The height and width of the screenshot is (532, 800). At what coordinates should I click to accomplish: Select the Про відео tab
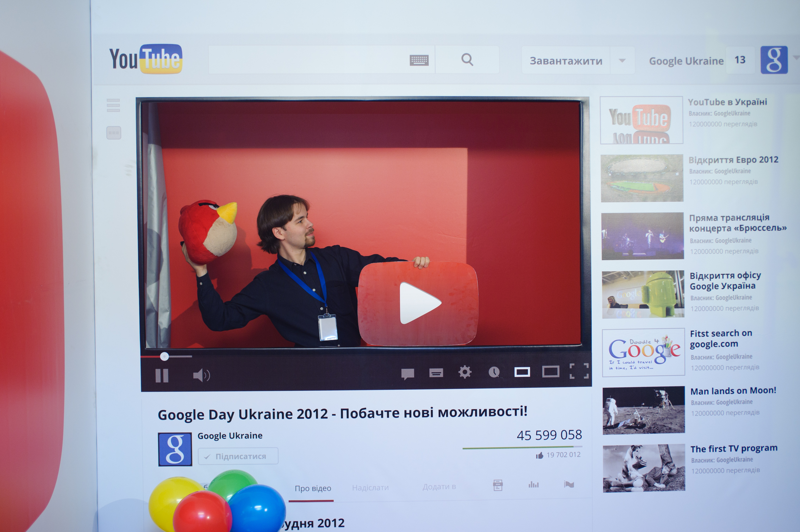click(313, 489)
